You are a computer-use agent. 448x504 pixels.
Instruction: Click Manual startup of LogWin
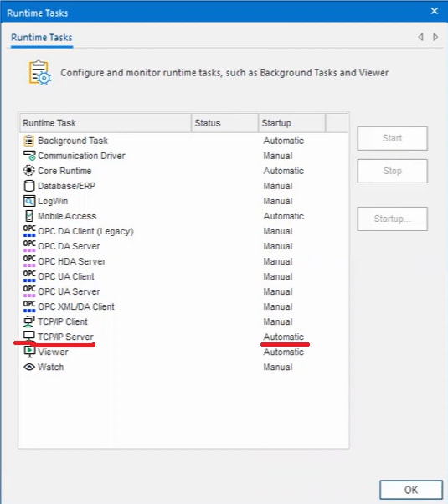tap(278, 201)
